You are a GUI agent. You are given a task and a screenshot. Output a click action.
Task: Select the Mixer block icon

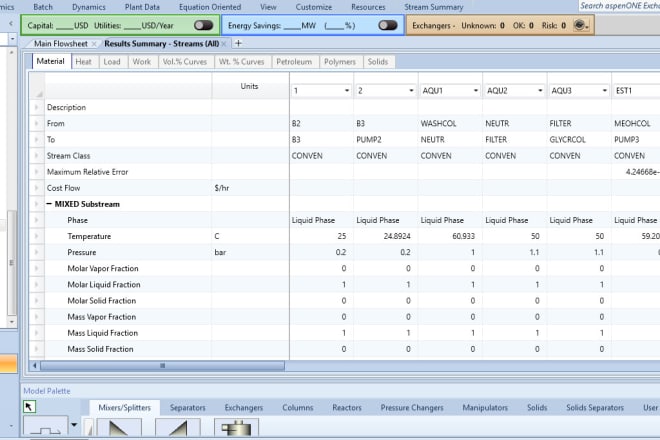pos(119,428)
